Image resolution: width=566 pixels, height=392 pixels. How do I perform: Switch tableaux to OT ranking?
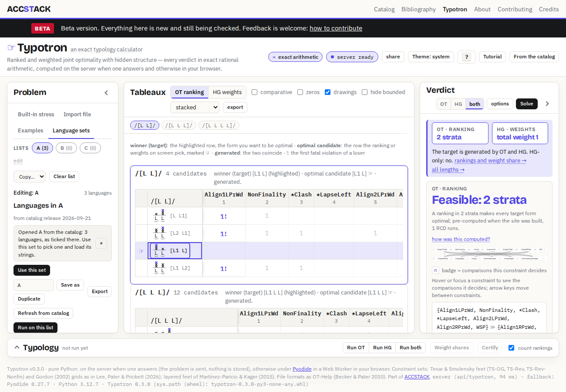coord(189,92)
